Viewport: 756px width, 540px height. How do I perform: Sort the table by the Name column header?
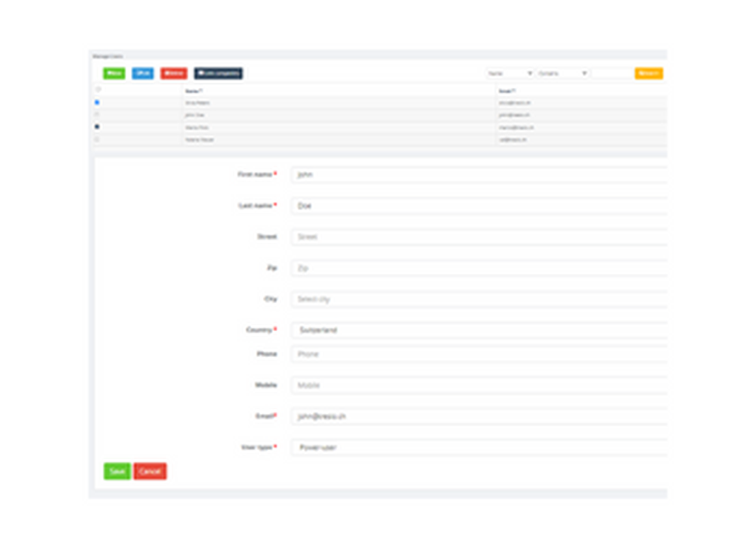point(194,91)
